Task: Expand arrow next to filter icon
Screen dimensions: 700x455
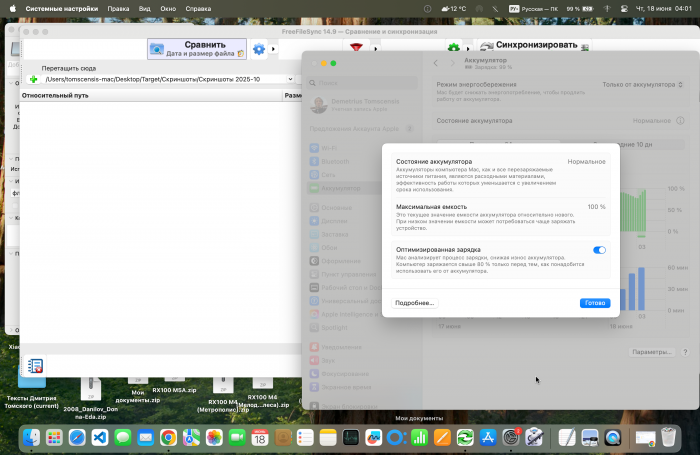Action: [x=375, y=49]
